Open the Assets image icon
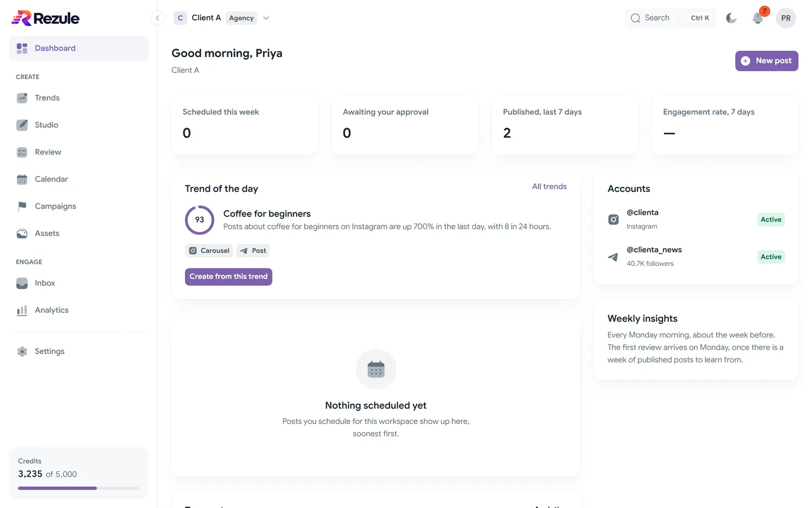812x508 pixels. tap(22, 234)
